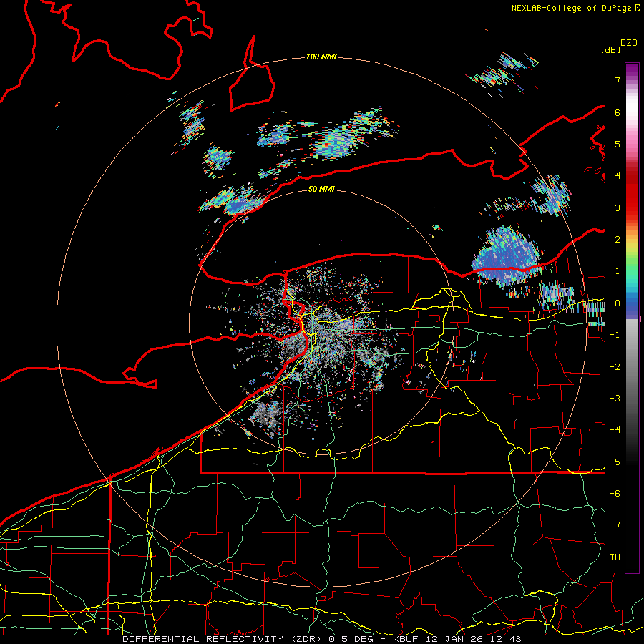The width and height of the screenshot is (644, 644).
Task: Click the [dB] unit label
Action: pos(611,49)
